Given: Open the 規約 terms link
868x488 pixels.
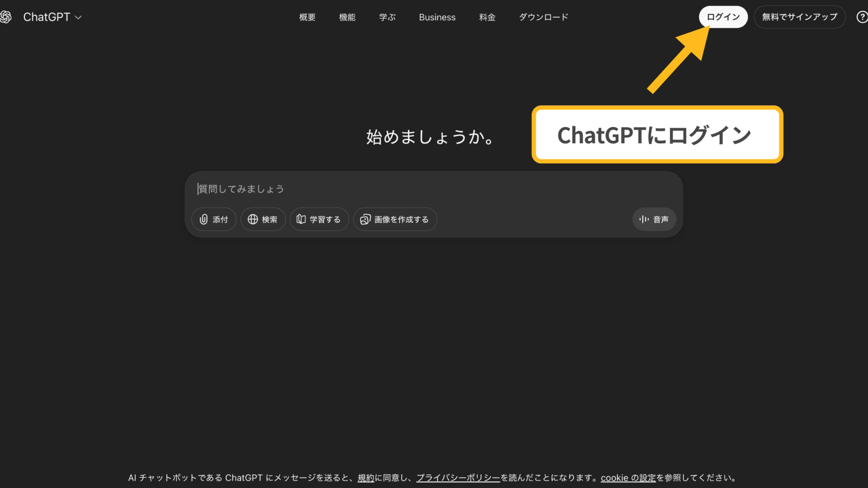Looking at the screenshot, I should pos(365,478).
